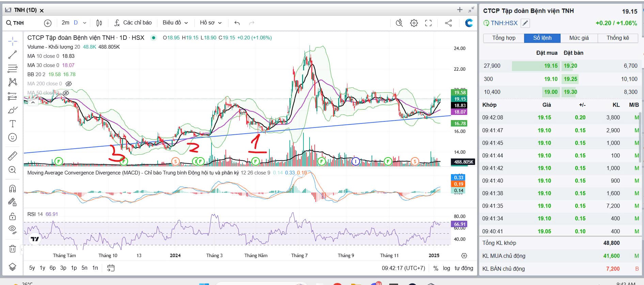Open the candlestick chart style selector
The height and width of the screenshot is (285, 644).
point(99,23)
